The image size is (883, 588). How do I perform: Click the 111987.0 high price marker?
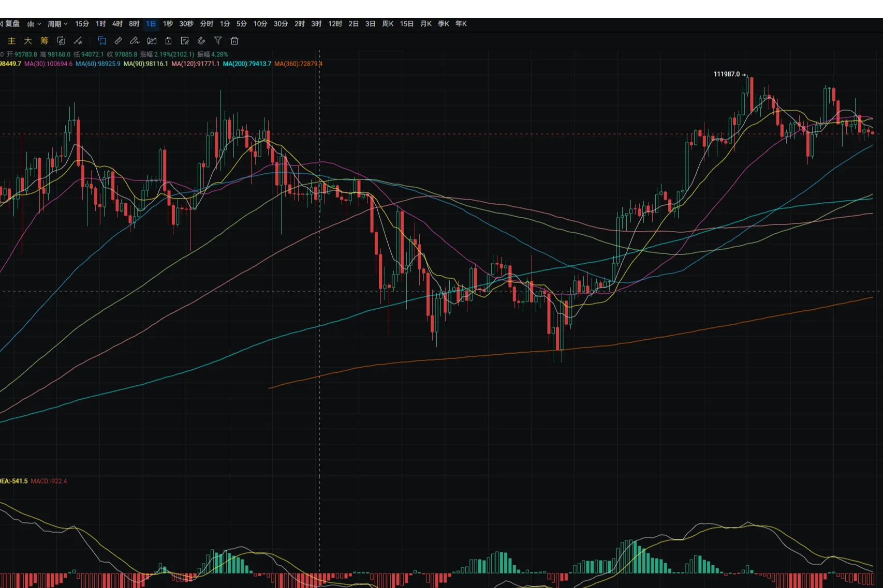pyautogui.click(x=727, y=74)
